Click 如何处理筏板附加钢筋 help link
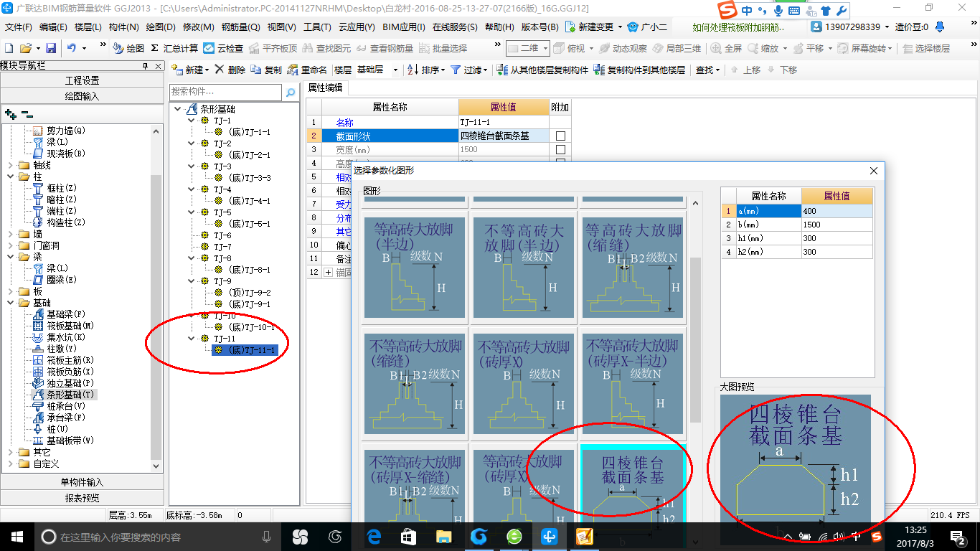Screen dimensions: 980x551 tap(739, 27)
